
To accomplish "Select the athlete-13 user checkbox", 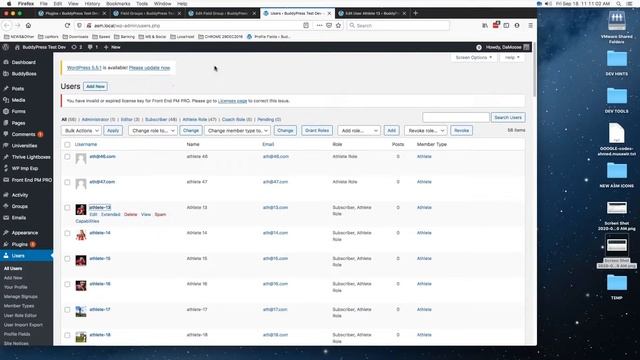I will click(67, 208).
